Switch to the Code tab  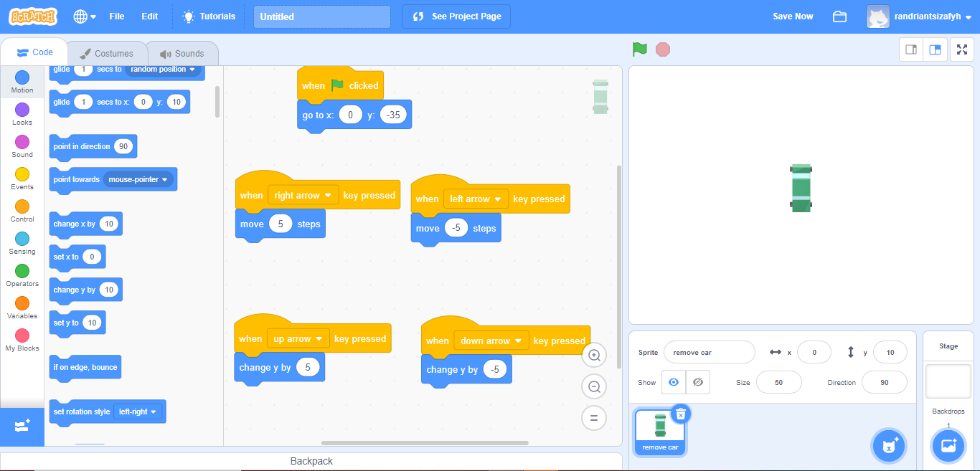pos(34,52)
